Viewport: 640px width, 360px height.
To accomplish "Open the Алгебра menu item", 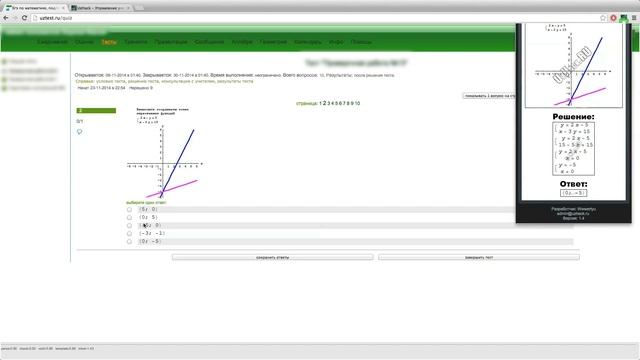I will (x=242, y=42).
